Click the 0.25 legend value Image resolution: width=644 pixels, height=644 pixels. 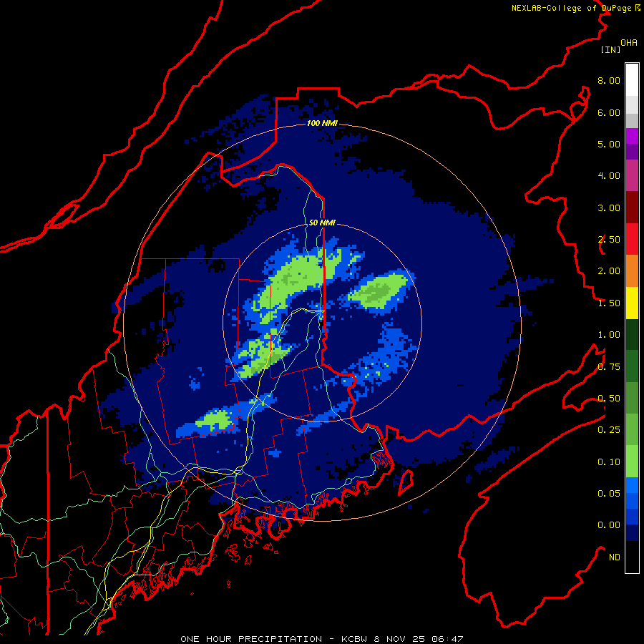click(609, 430)
